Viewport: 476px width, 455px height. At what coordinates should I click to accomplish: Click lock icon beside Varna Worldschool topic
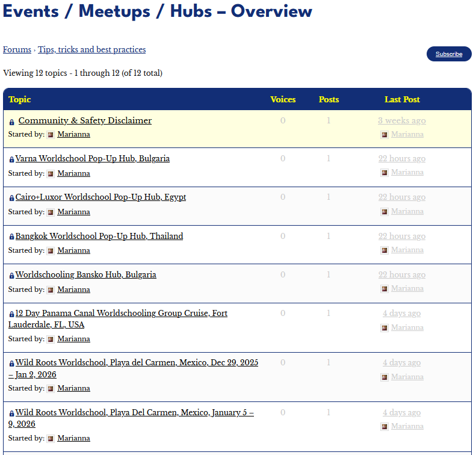point(11,159)
